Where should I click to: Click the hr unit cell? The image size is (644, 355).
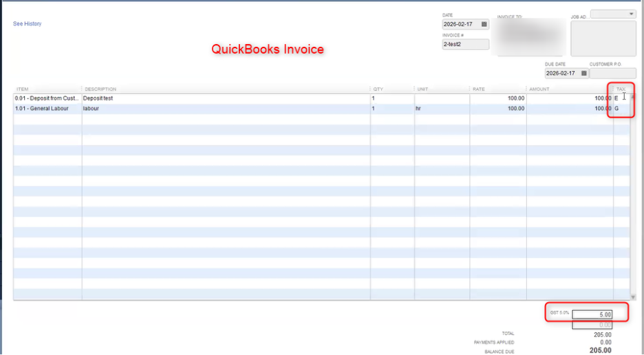442,109
